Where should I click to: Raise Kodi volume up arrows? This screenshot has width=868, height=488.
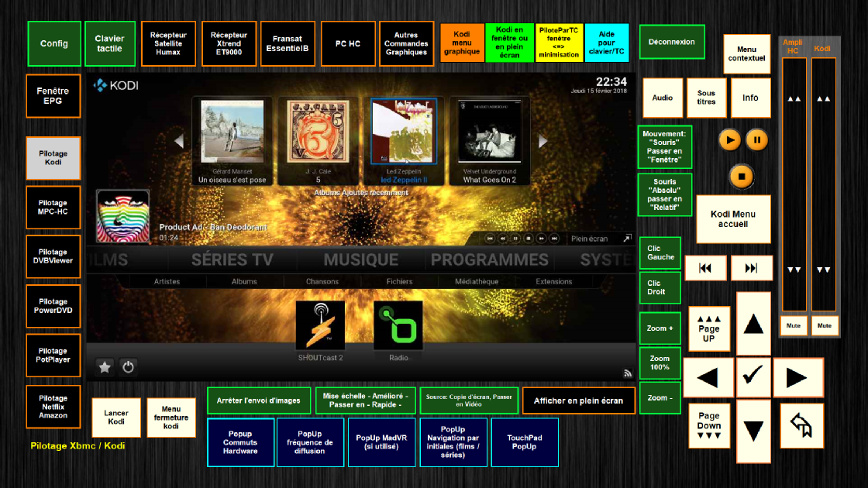(824, 99)
